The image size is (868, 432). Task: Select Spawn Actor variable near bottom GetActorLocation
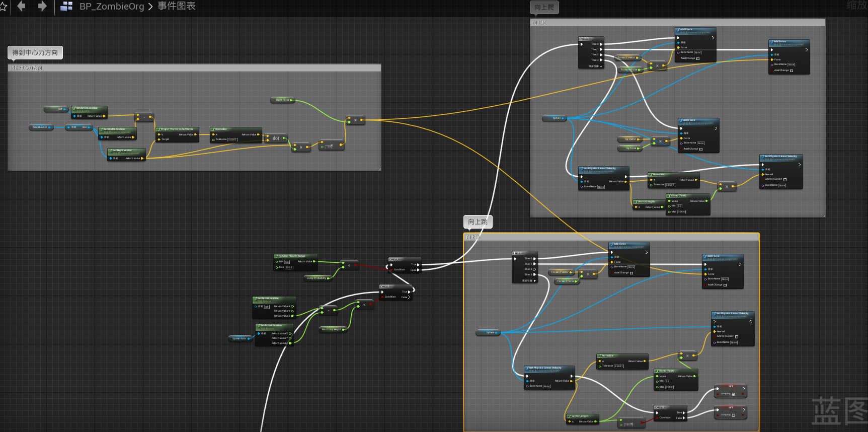241,338
